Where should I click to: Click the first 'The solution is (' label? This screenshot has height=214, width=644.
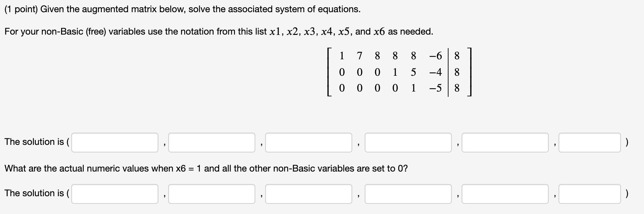[36, 142]
